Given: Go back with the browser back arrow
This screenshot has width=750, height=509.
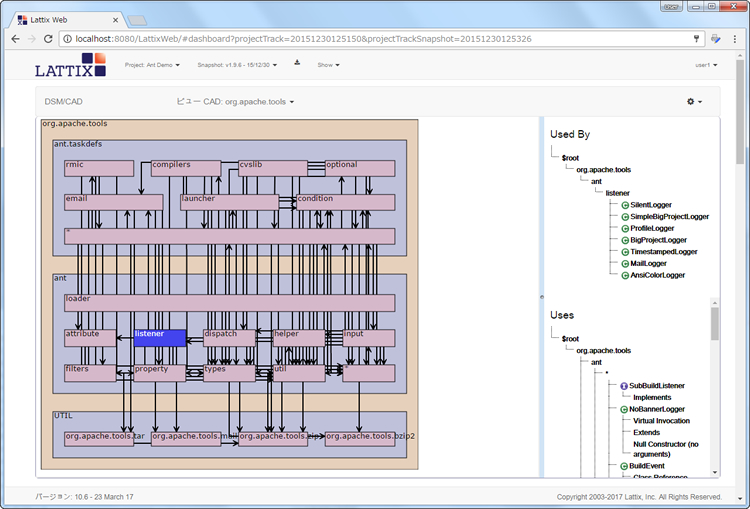Looking at the screenshot, I should point(15,39).
